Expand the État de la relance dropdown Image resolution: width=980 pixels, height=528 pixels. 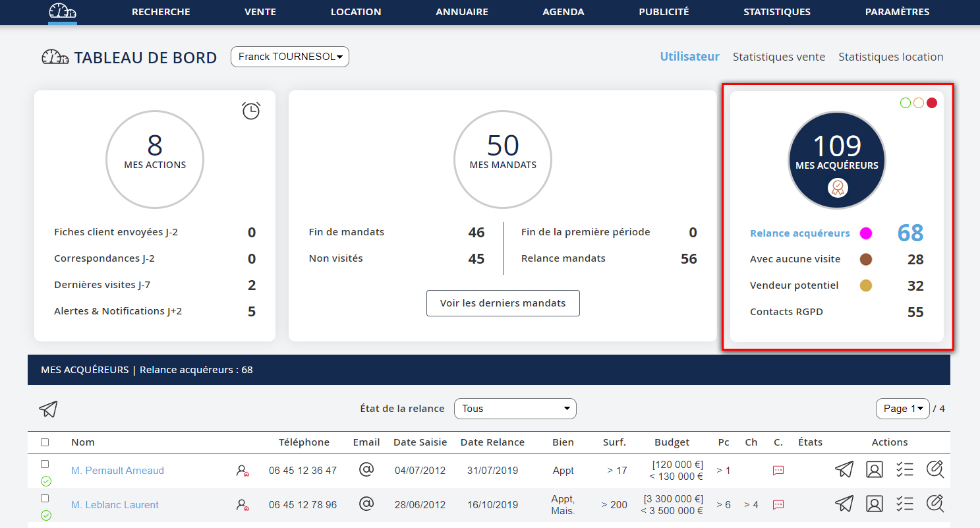tap(515, 409)
